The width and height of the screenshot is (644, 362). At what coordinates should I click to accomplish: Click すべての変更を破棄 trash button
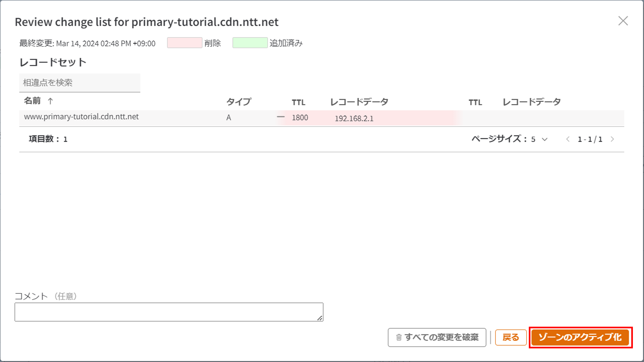click(437, 337)
